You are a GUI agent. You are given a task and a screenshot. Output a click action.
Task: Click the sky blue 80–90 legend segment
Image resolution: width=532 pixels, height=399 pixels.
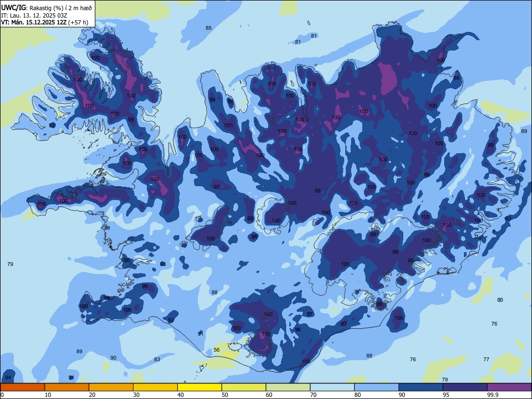point(376,387)
